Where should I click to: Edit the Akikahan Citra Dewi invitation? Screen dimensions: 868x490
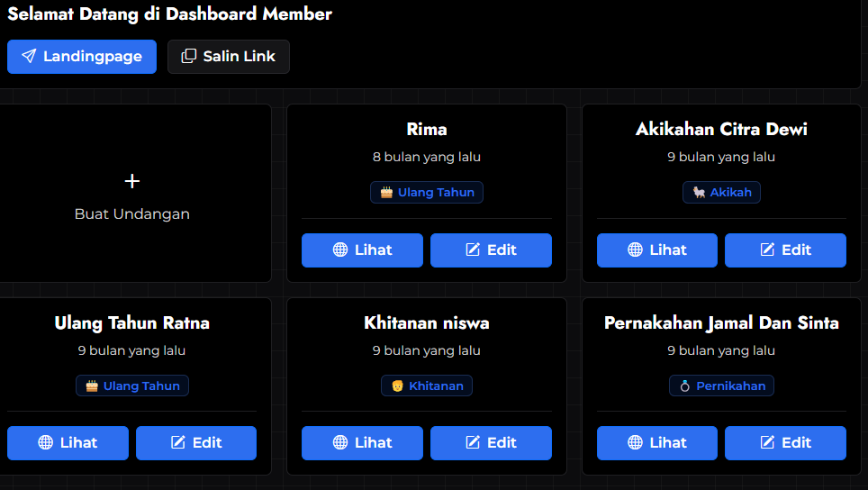[785, 250]
